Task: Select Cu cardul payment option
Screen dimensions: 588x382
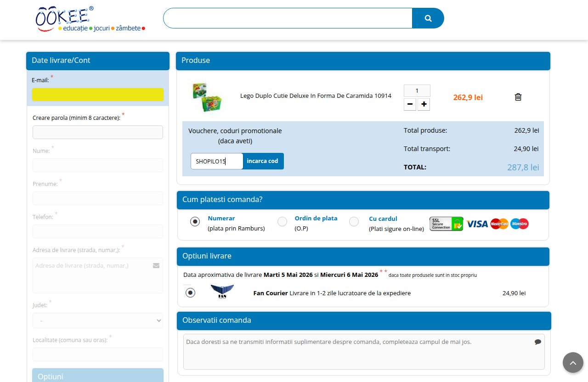Action: [x=354, y=222]
